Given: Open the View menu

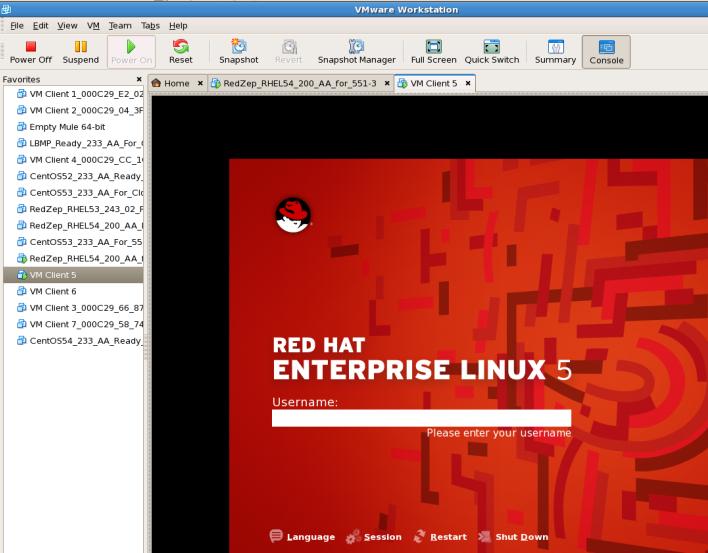Looking at the screenshot, I should [x=67, y=26].
